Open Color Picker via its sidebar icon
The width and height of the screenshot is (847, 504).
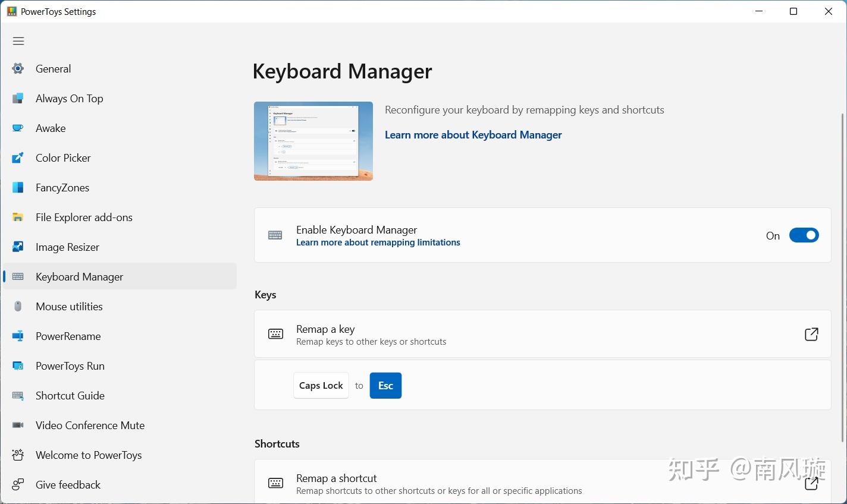click(x=18, y=158)
